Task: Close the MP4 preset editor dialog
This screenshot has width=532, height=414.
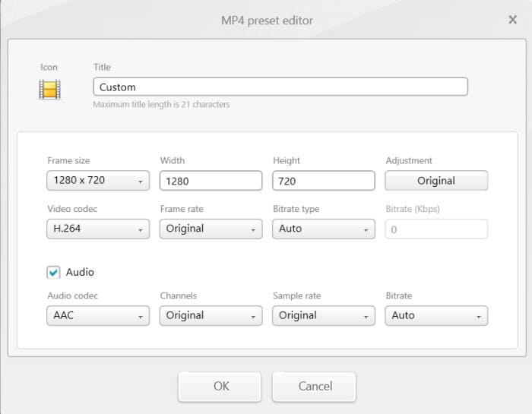Action: [x=513, y=20]
